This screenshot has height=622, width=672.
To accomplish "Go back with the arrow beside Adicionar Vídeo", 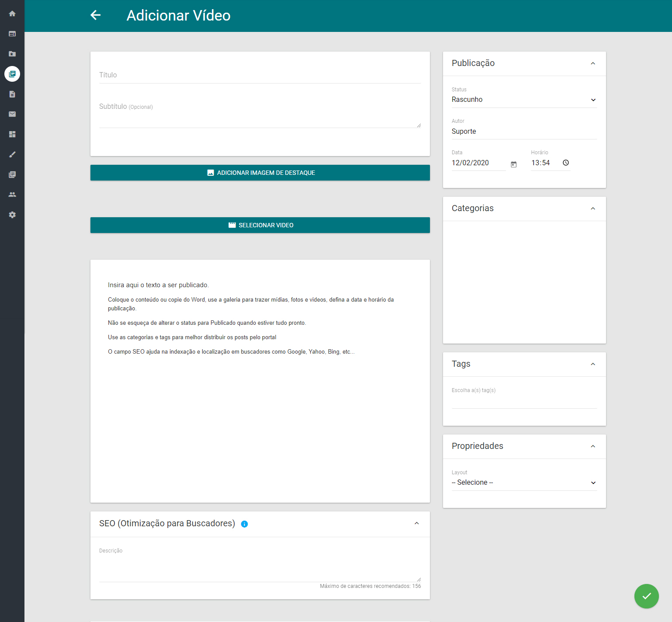I will (95, 15).
